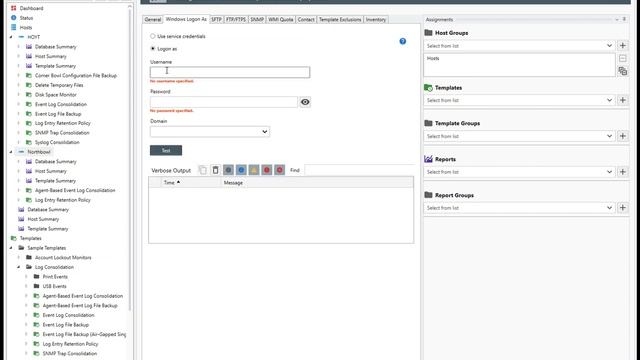Select the Syslog Consolidation item
The image size is (640, 360).
coord(57,142)
